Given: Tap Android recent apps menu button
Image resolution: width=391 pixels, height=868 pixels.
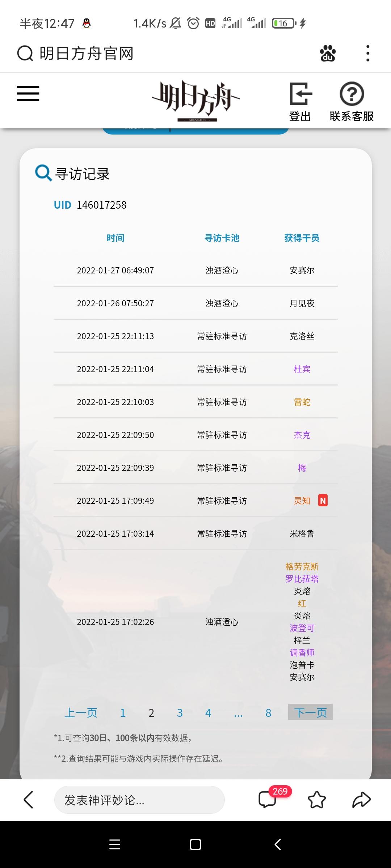Looking at the screenshot, I should [x=115, y=844].
